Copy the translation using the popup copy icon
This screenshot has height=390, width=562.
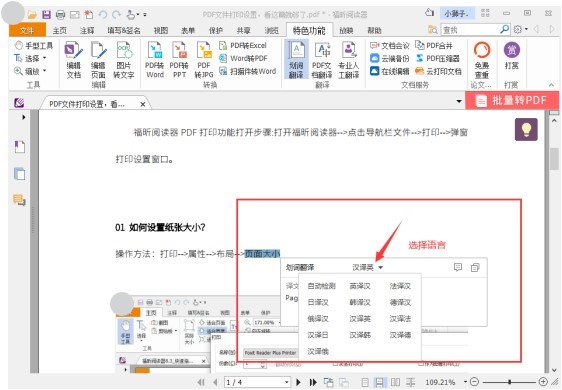point(475,267)
